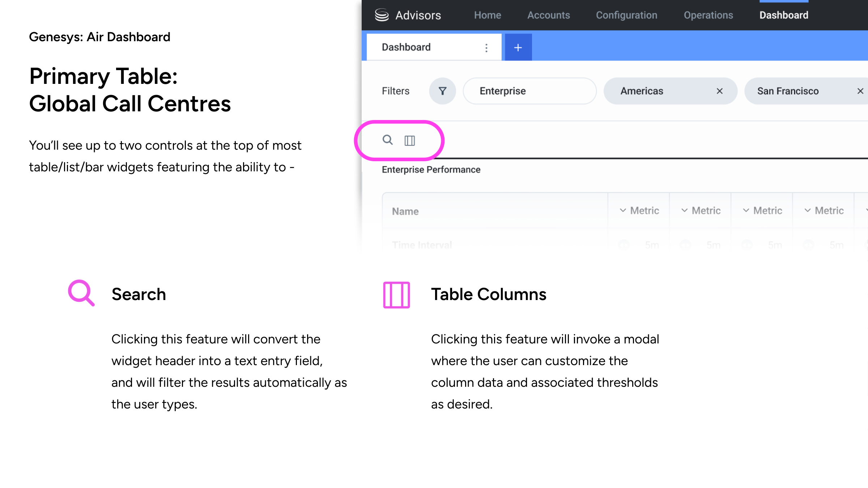Open the search control in widget header

387,140
